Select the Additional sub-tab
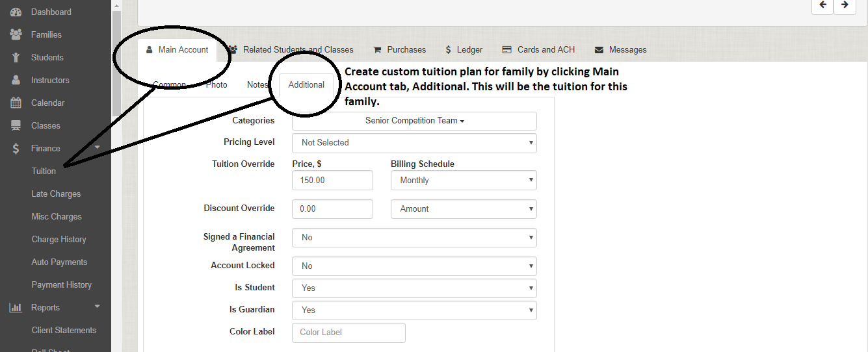The image size is (868, 352). [x=306, y=84]
